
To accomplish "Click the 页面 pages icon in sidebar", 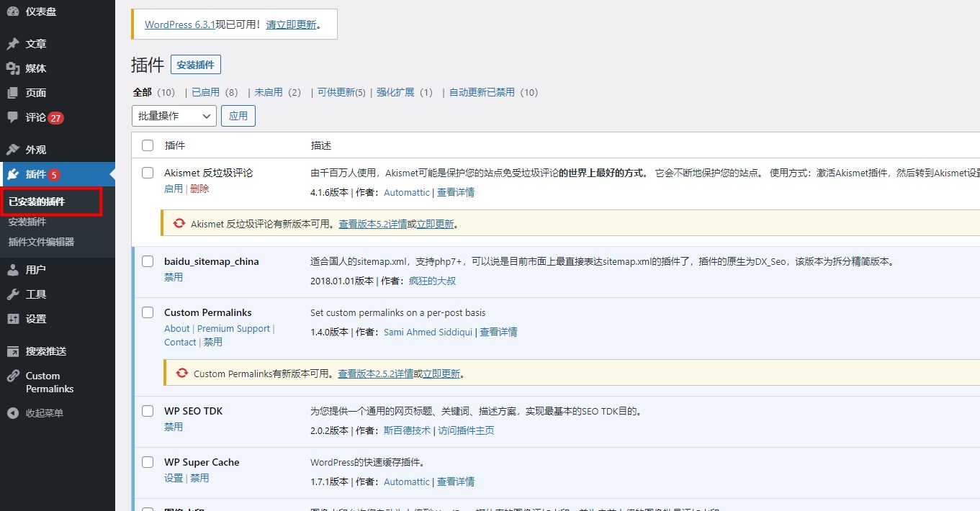I will [x=13, y=93].
